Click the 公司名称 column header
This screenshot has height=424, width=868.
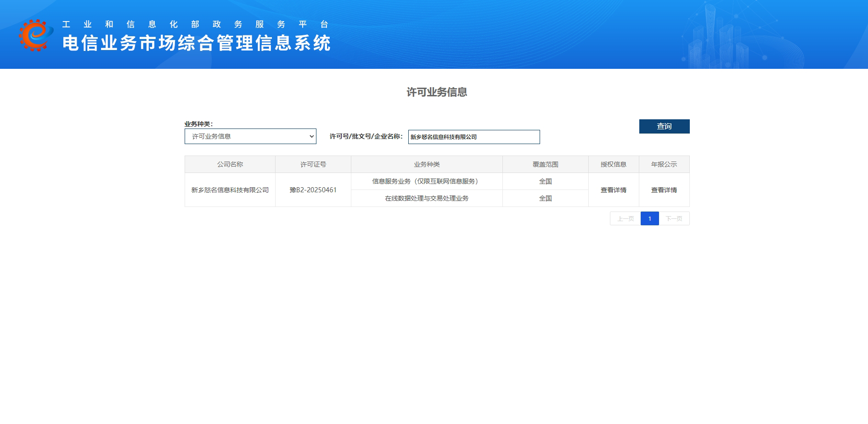click(230, 164)
